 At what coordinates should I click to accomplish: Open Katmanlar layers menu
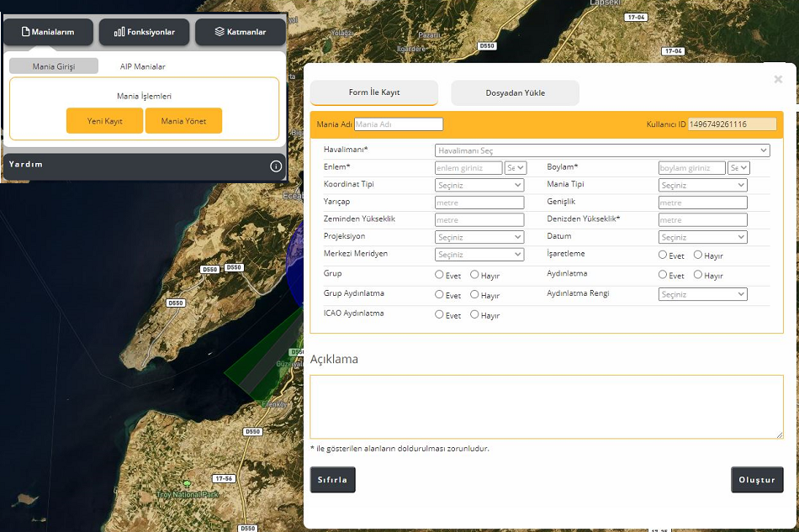pyautogui.click(x=240, y=32)
